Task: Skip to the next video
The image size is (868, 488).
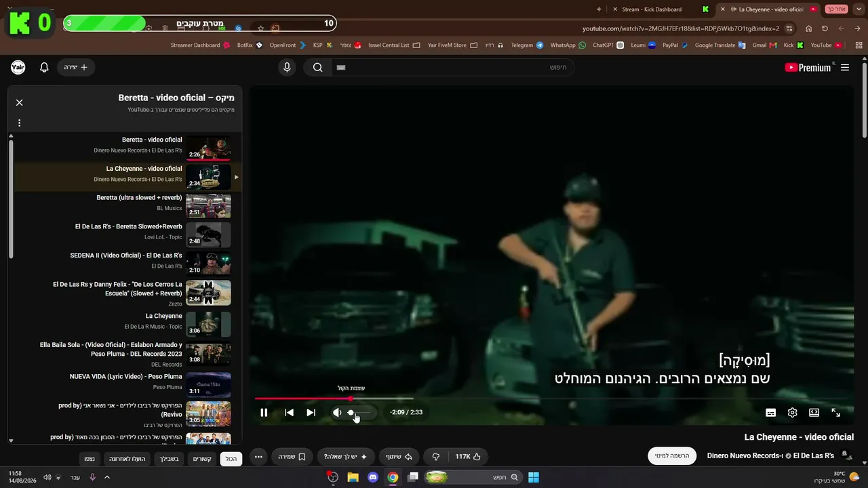Action: tap(311, 412)
